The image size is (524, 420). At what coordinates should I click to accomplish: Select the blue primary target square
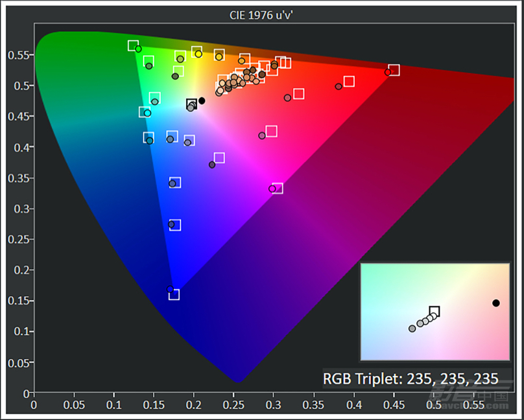(x=174, y=294)
